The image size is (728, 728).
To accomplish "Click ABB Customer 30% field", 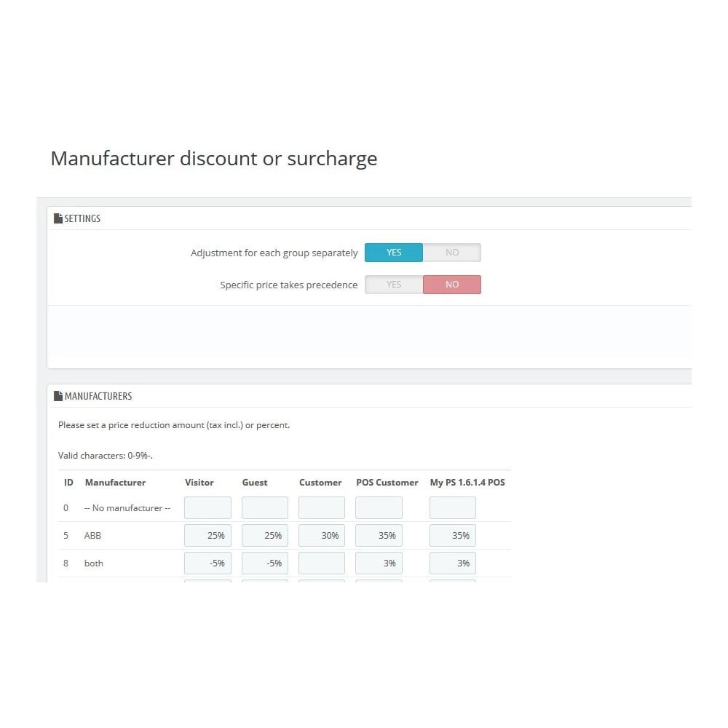I will (322, 536).
